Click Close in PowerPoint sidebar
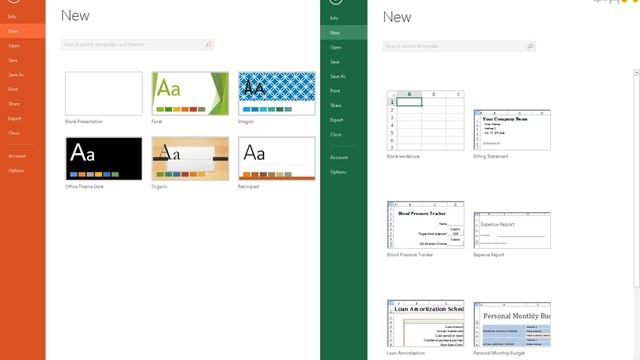The width and height of the screenshot is (640, 360). pos(13,133)
